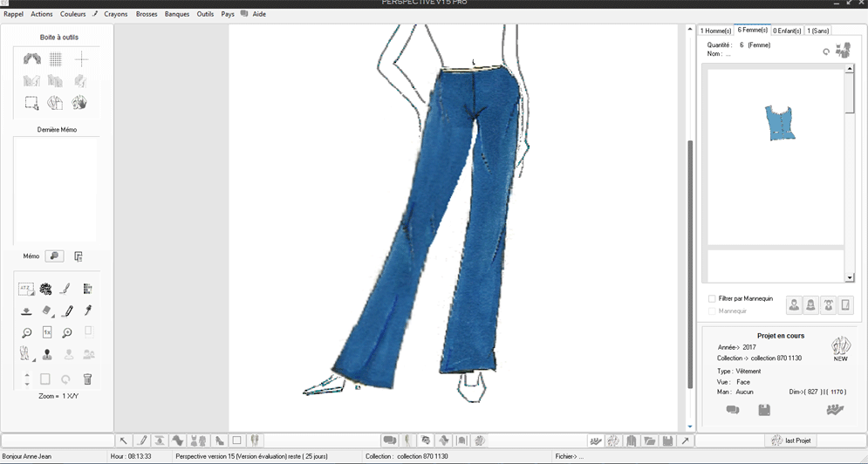
Task: Click the garment list scroll down arrow
Action: click(850, 277)
